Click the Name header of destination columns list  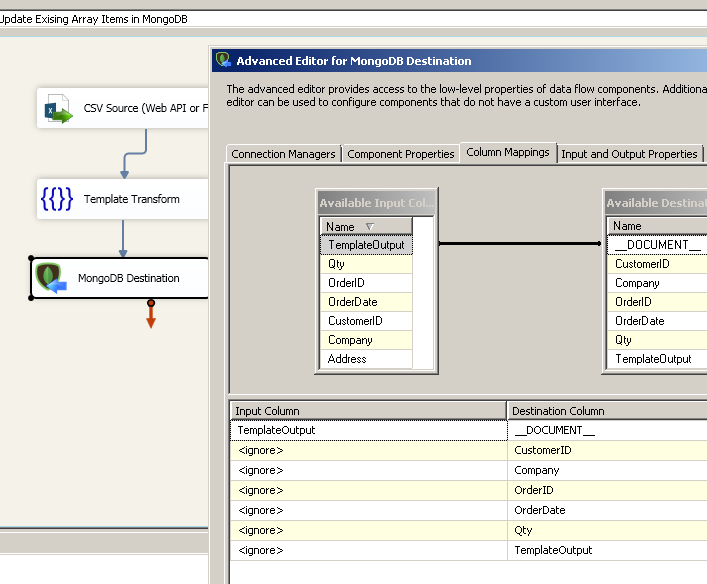pyautogui.click(x=657, y=226)
